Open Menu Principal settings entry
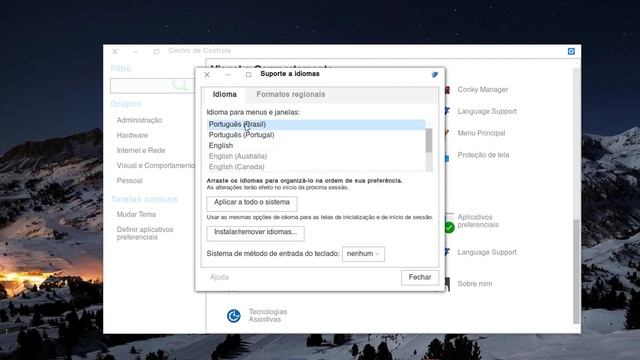This screenshot has width=640, height=360. click(x=481, y=133)
